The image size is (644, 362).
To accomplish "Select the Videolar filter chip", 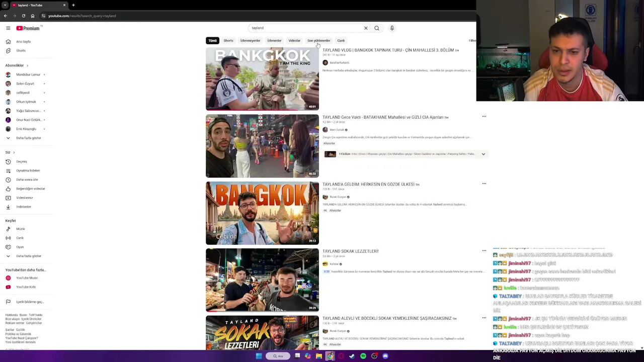I will tap(294, 41).
